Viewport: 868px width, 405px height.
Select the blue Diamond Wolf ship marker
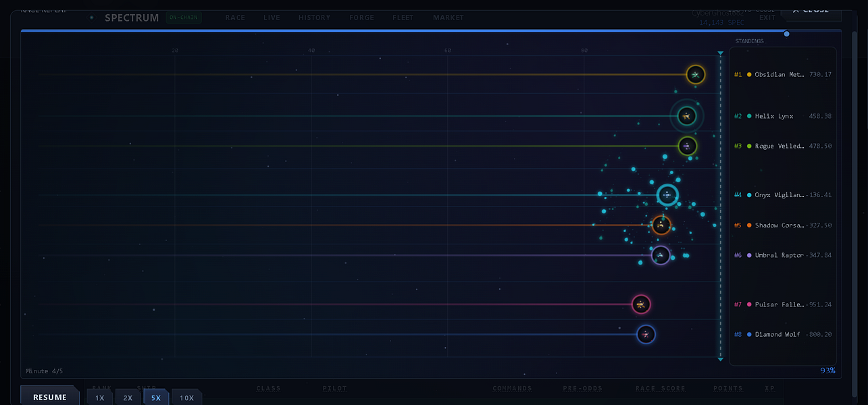pyautogui.click(x=646, y=334)
